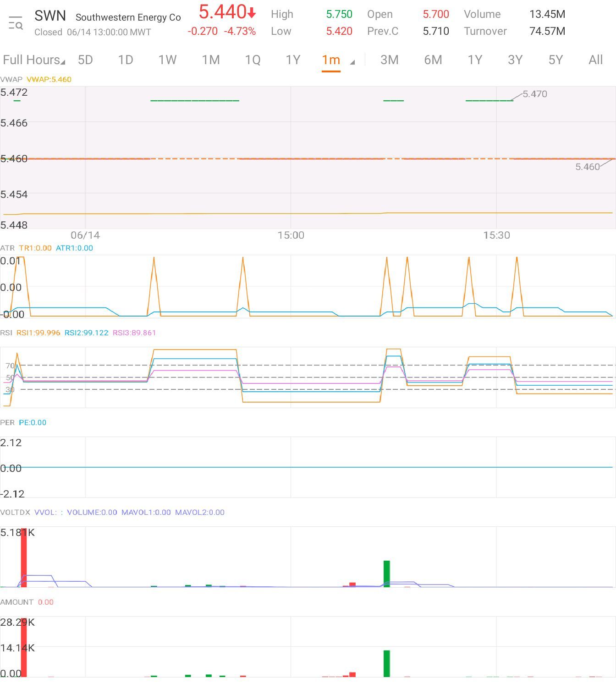The height and width of the screenshot is (683, 616).
Task: Choose the 3Y range
Action: [x=515, y=60]
